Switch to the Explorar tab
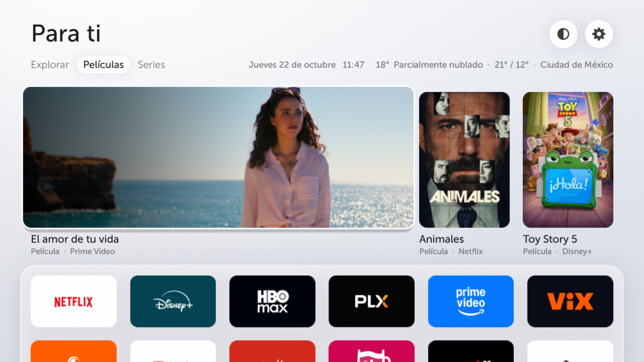 [x=50, y=65]
